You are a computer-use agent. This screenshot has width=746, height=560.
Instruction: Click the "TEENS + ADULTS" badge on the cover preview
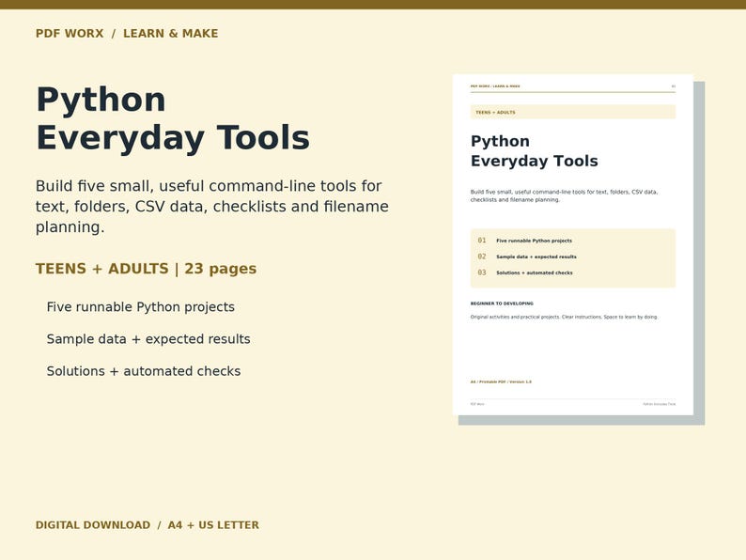pos(573,113)
